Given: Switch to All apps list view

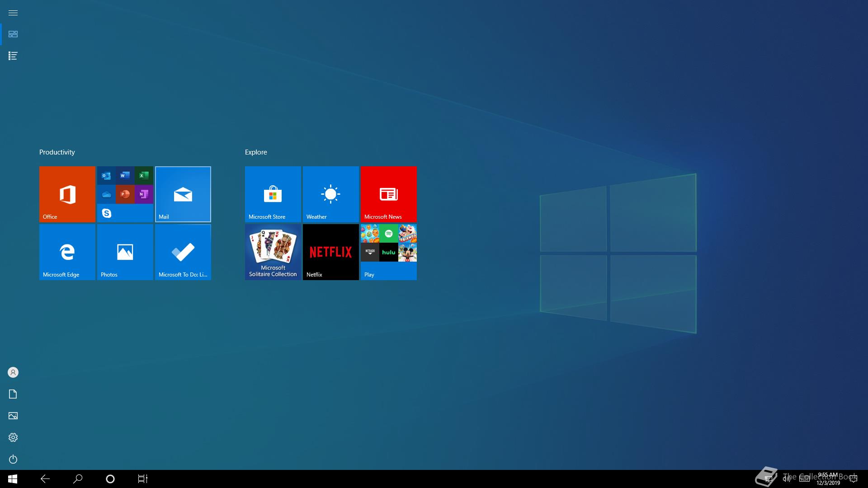Looking at the screenshot, I should [x=13, y=56].
